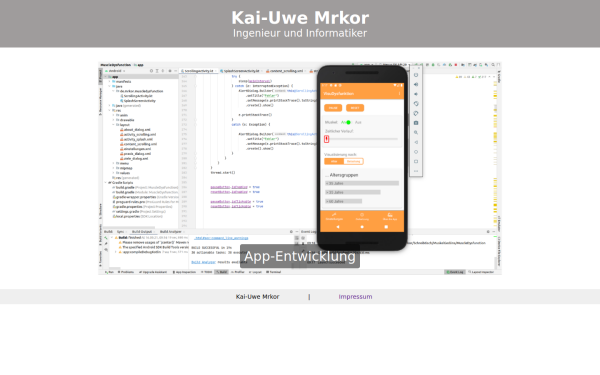
Task: Toggle the green Modell An/Aus switch
Action: click(347, 122)
